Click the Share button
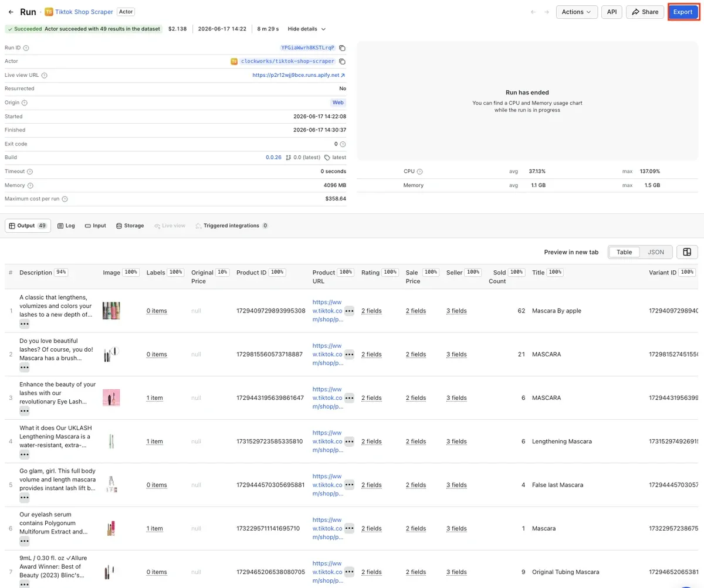The width and height of the screenshot is (704, 588). click(645, 12)
